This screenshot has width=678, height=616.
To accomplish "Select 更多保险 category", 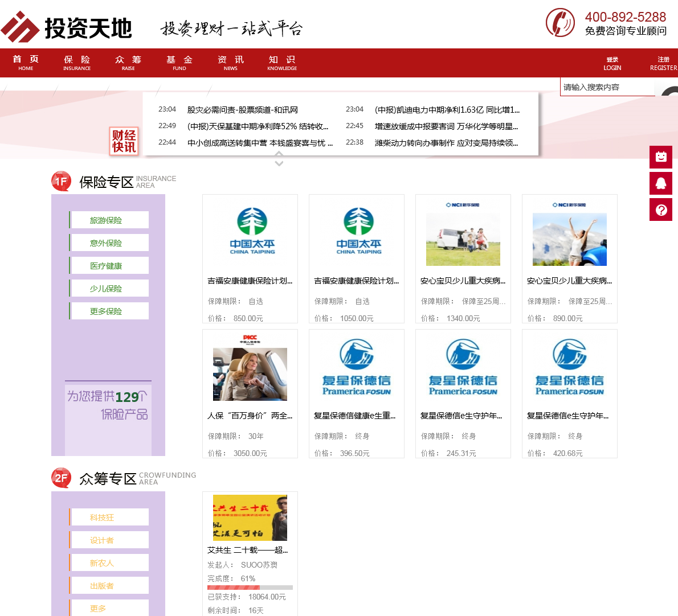I will [109, 311].
